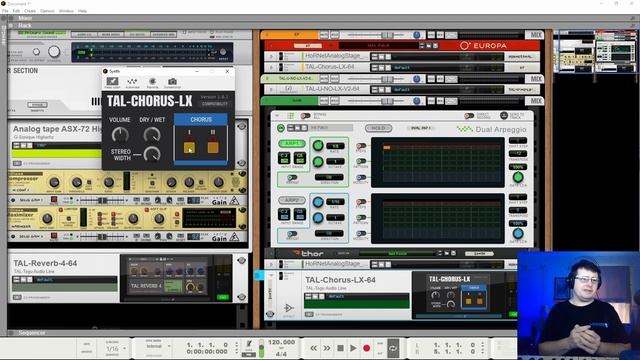Click the blue ARP2 Rate knob
This screenshot has height=360, width=640.
(x=318, y=202)
